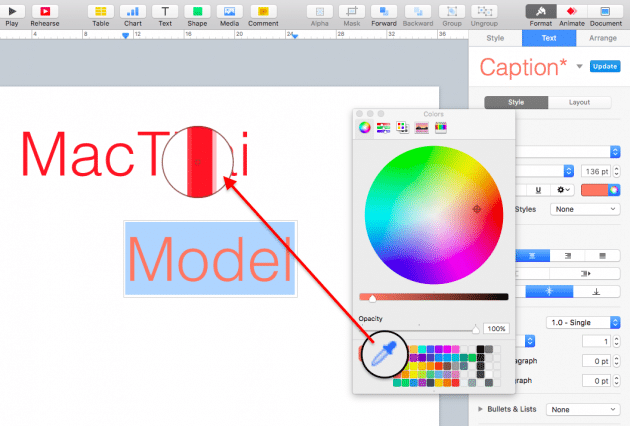Select Image Palettes tab in Colors window
The width and height of the screenshot is (630, 426).
pyautogui.click(x=421, y=128)
